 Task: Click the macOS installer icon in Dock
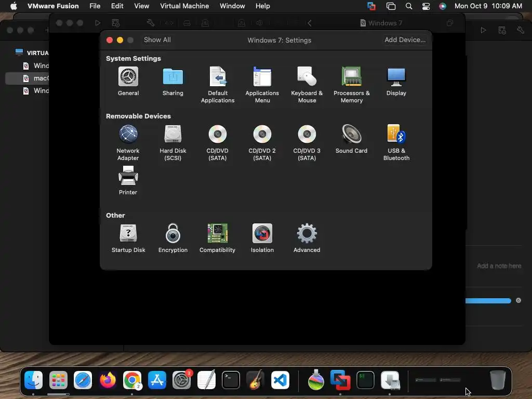(316, 380)
